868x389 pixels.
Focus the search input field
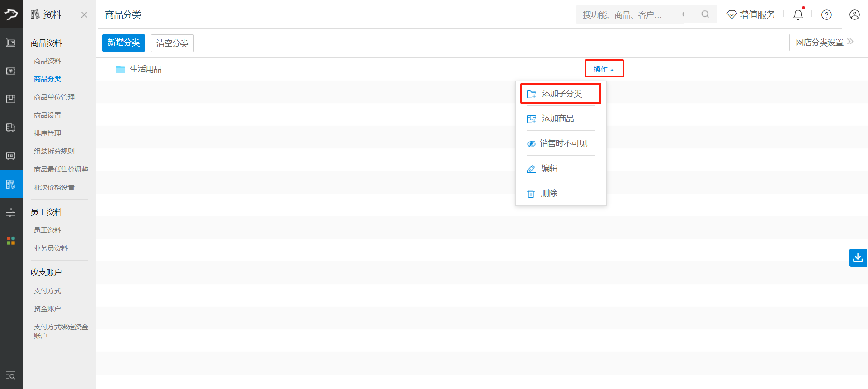pyautogui.click(x=628, y=15)
